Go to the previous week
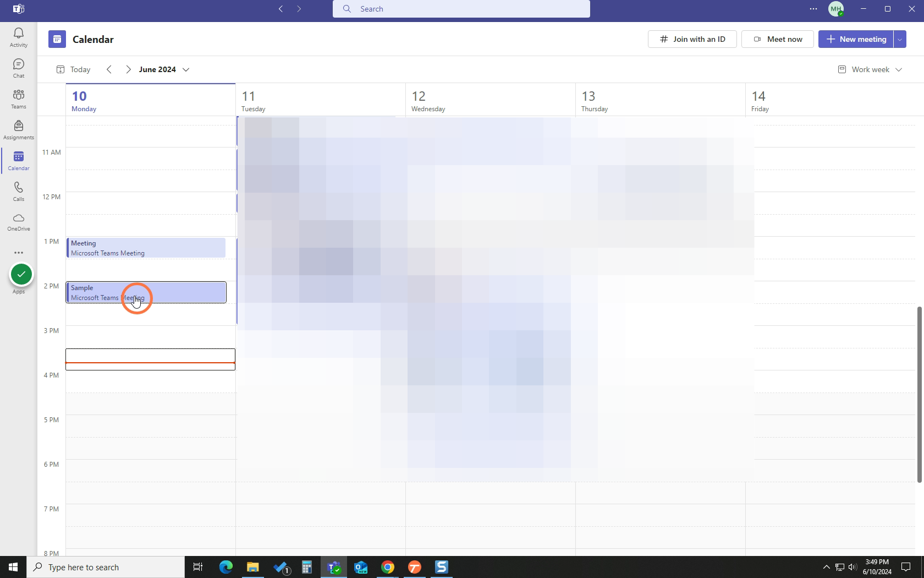Image resolution: width=924 pixels, height=578 pixels. click(109, 69)
